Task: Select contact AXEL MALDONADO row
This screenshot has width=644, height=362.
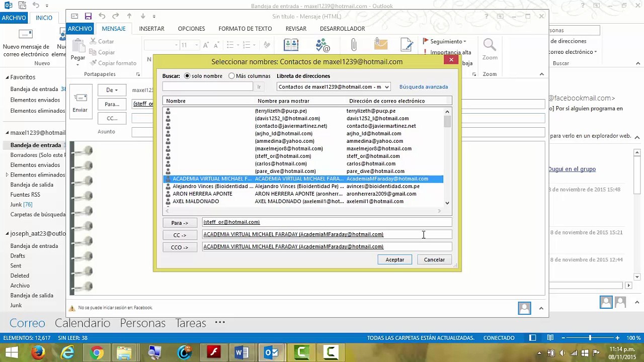Action: tap(303, 202)
